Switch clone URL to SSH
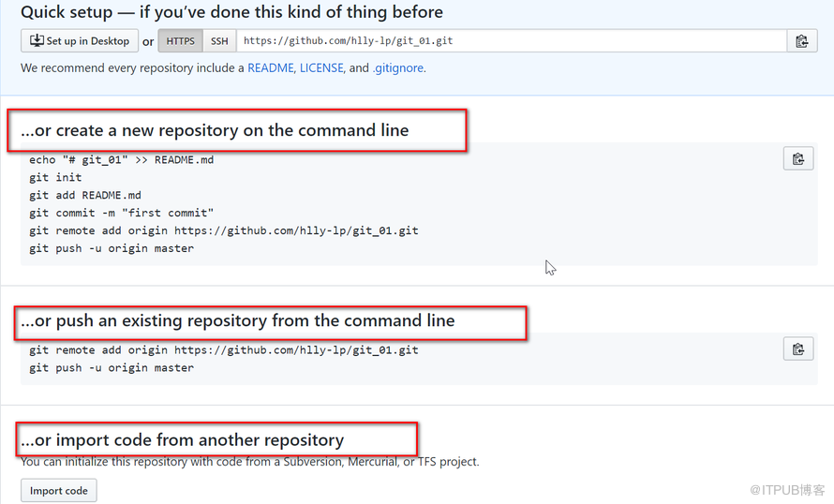Image resolution: width=834 pixels, height=504 pixels. pyautogui.click(x=219, y=41)
